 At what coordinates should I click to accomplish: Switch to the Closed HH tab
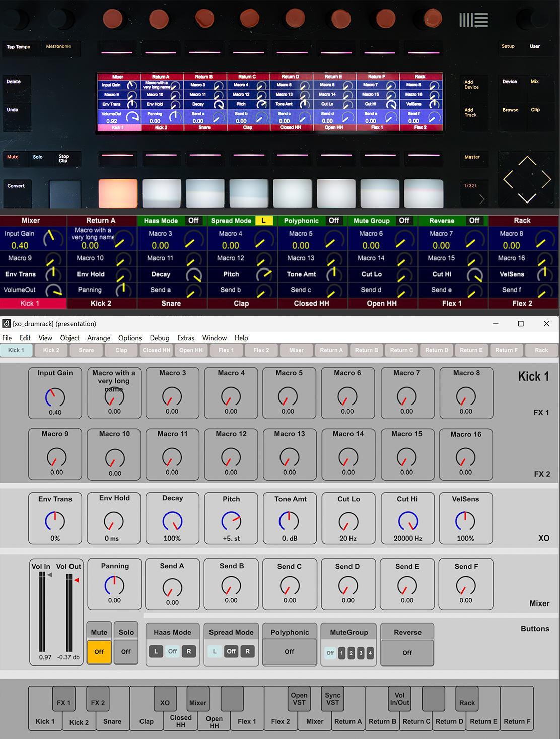pyautogui.click(x=156, y=350)
